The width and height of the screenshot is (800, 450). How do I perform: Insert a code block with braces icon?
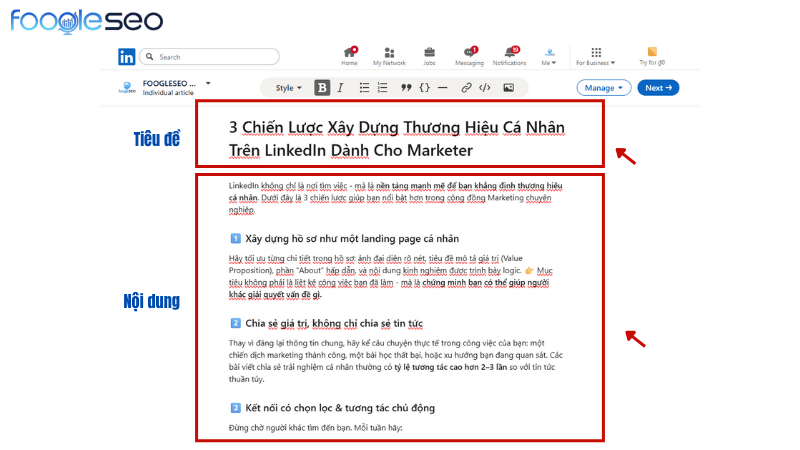[424, 88]
